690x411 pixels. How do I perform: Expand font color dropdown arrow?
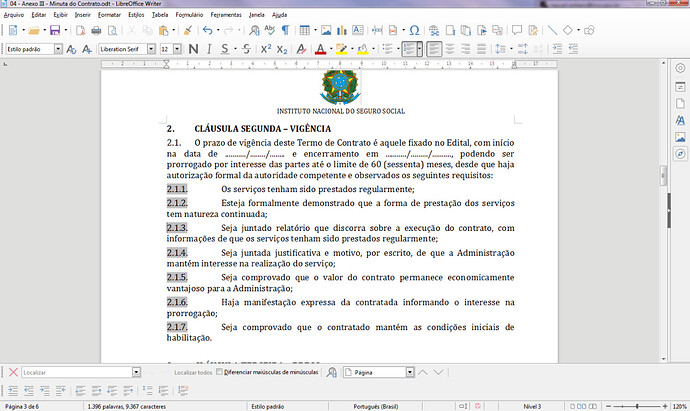(x=330, y=49)
